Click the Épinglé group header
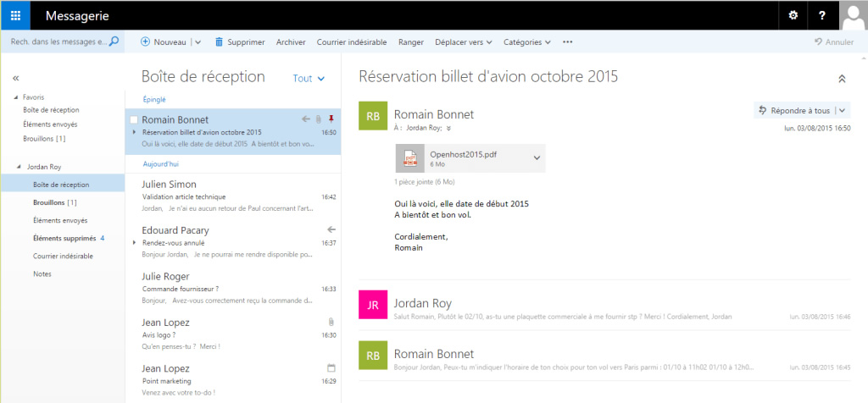868x403 pixels. point(154,100)
